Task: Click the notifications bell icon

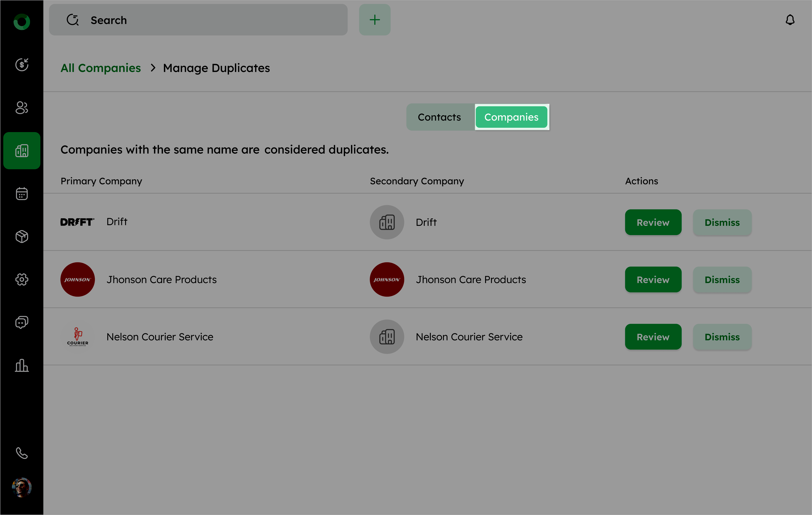Action: coord(790,20)
